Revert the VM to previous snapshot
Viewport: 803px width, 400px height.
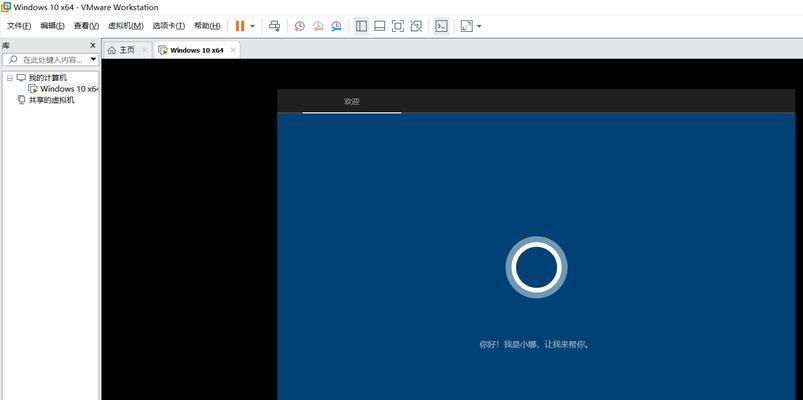pos(318,26)
